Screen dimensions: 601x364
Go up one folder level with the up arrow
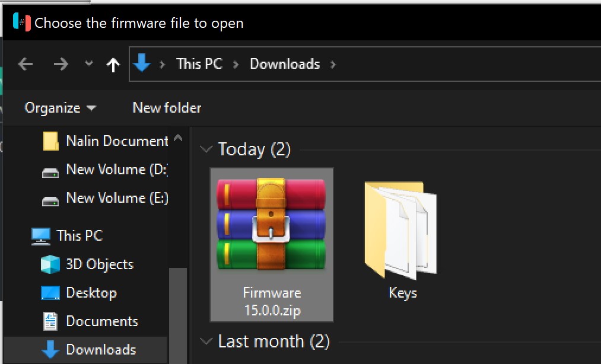(113, 64)
